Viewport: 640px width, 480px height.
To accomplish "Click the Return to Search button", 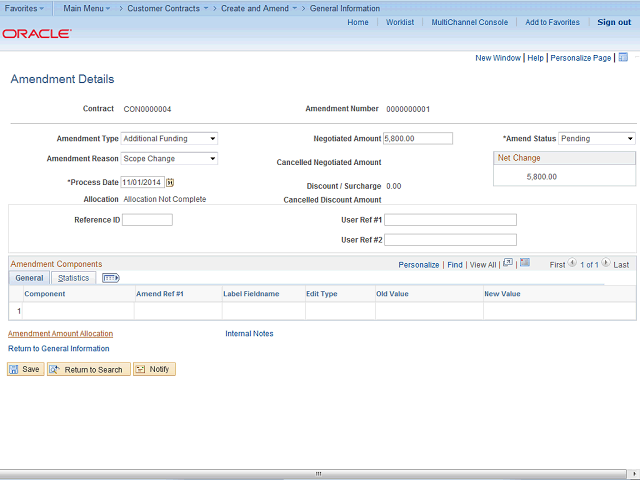I will [89, 369].
